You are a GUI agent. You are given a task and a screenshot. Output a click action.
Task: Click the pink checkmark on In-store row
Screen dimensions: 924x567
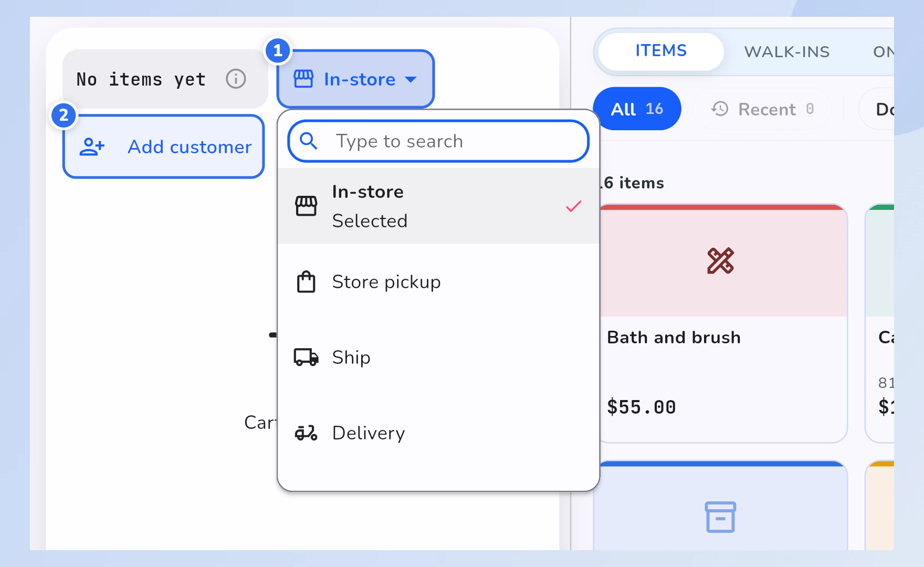(574, 206)
